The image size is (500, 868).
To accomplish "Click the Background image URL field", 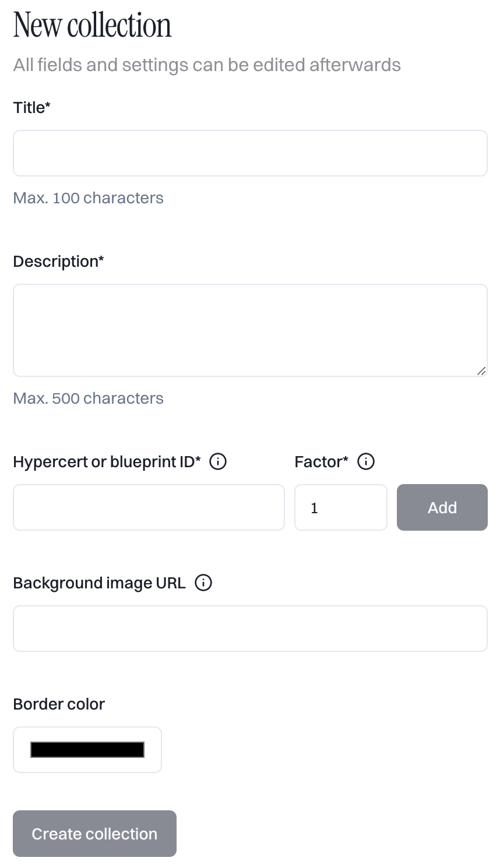I will (250, 629).
